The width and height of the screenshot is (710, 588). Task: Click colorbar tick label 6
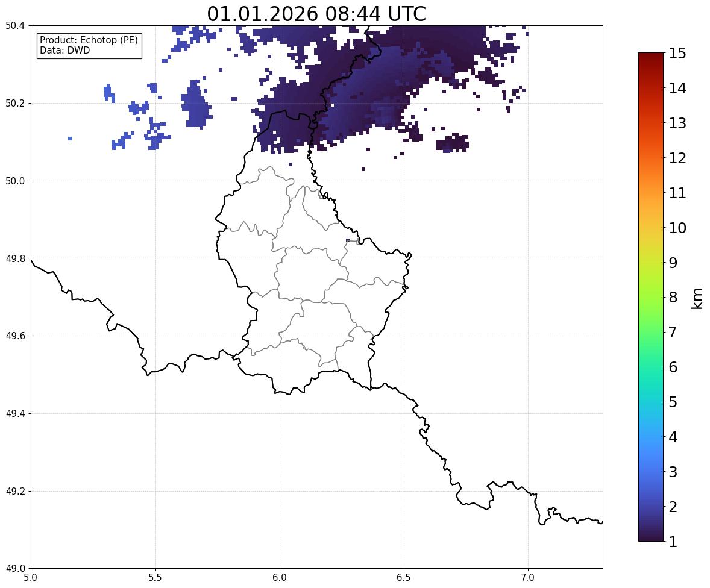[673, 367]
